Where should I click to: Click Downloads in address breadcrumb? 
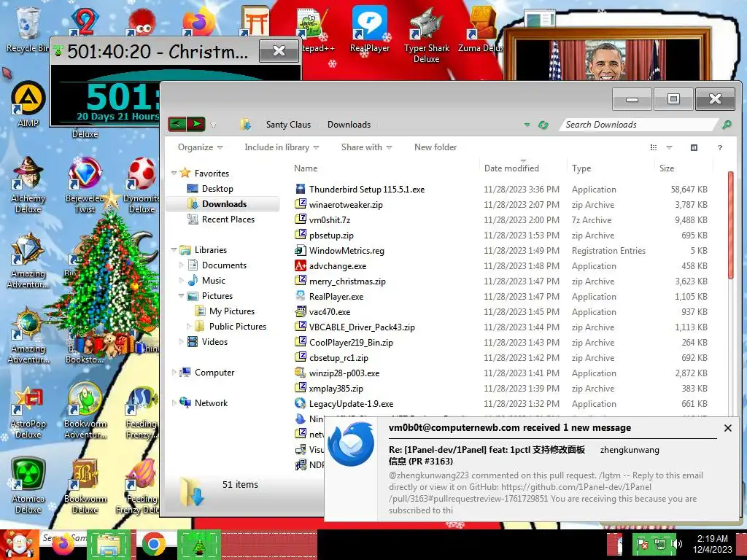pos(349,124)
